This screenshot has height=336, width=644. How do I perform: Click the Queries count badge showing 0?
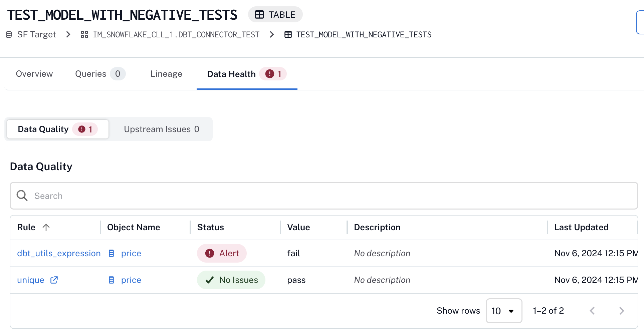point(118,74)
